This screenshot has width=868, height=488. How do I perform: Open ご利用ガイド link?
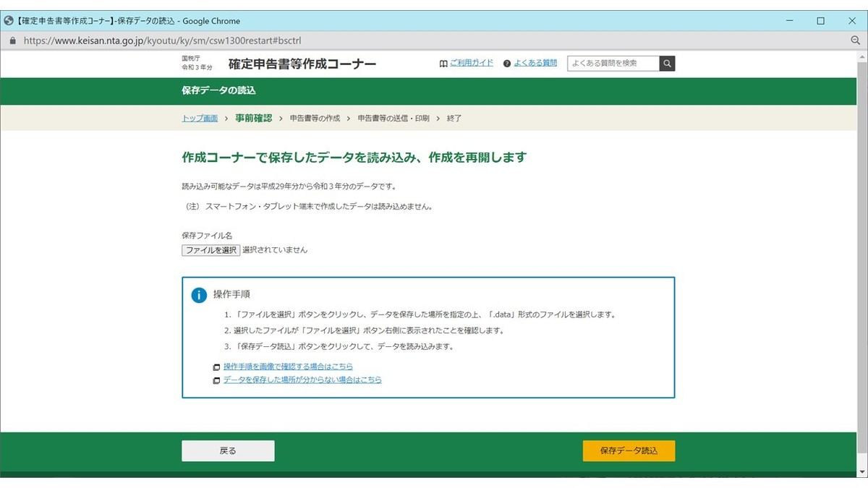[472, 63]
